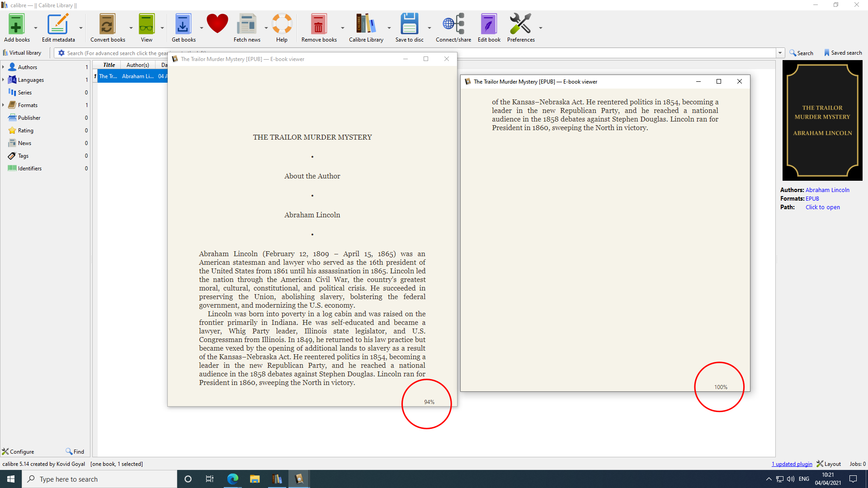The image size is (868, 488).
Task: Click the Fetch news icon
Action: (x=246, y=25)
